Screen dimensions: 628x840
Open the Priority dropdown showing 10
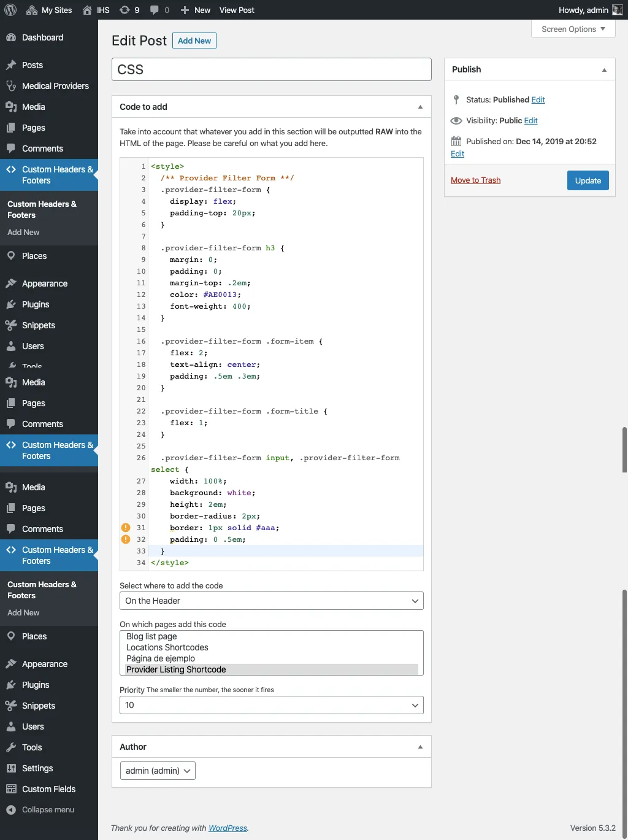[x=272, y=705]
